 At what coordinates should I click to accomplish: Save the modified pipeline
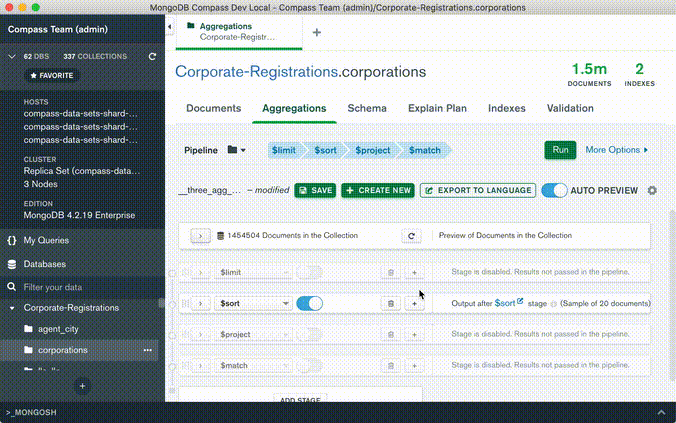click(x=315, y=190)
